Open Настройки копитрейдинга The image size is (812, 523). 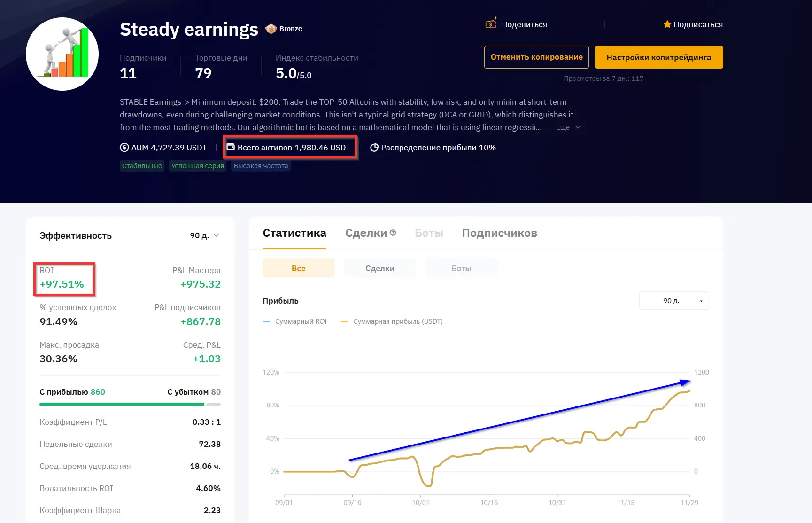(x=659, y=57)
